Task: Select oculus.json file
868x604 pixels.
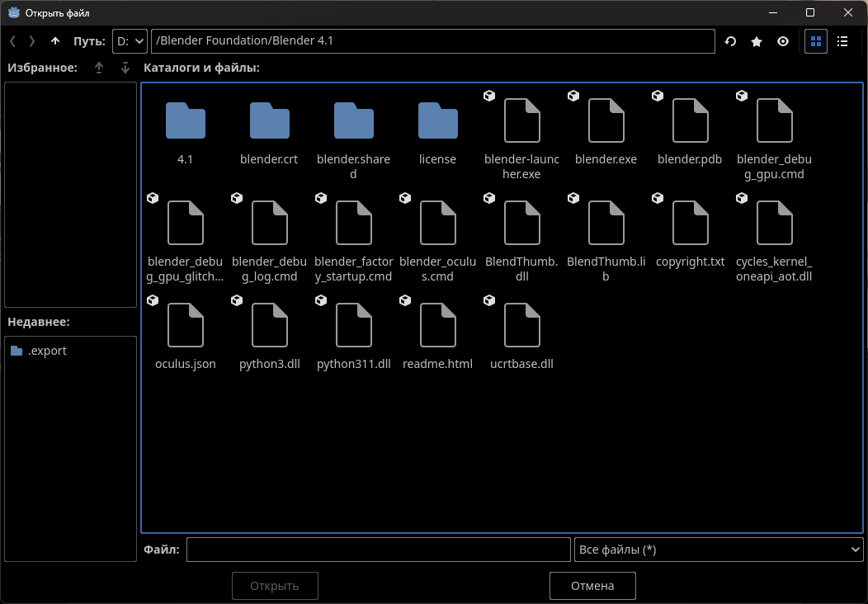Action: [x=186, y=334]
